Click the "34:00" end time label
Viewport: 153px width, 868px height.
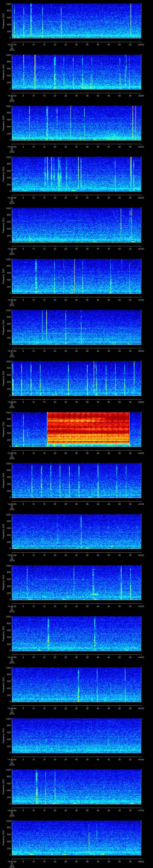tap(141, 147)
